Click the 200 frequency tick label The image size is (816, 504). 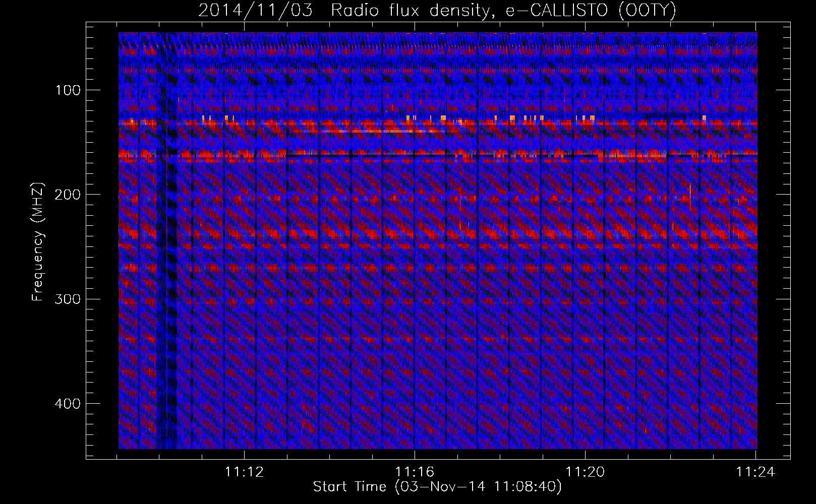68,195
